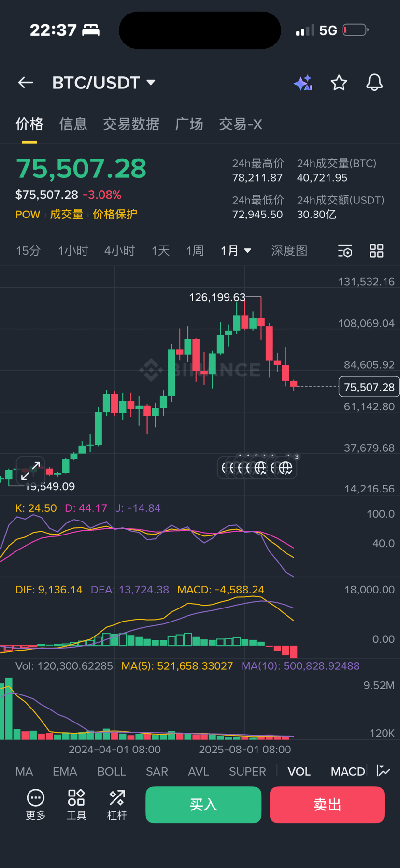Select the 4小时 timeframe
This screenshot has width=400, height=868.
119,251
